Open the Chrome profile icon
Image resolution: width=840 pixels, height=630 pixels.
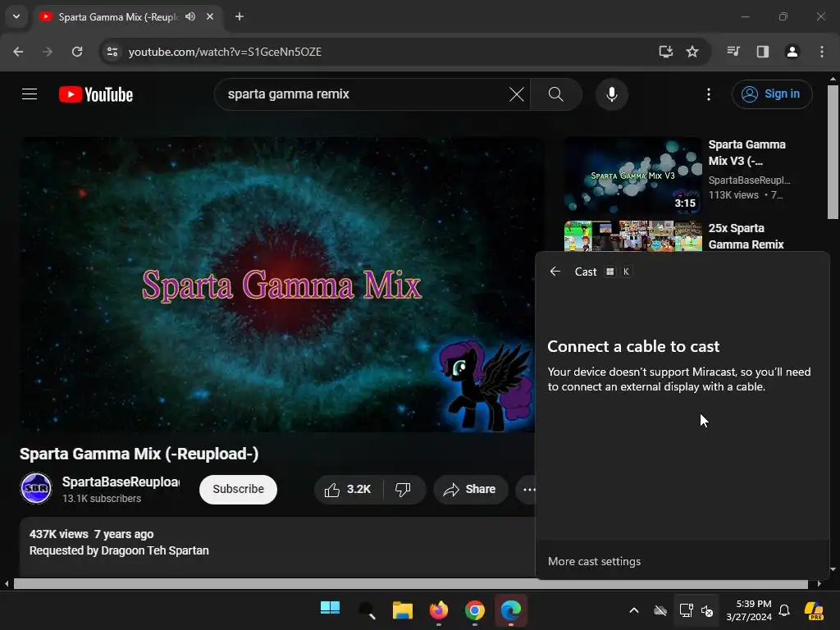[792, 52]
